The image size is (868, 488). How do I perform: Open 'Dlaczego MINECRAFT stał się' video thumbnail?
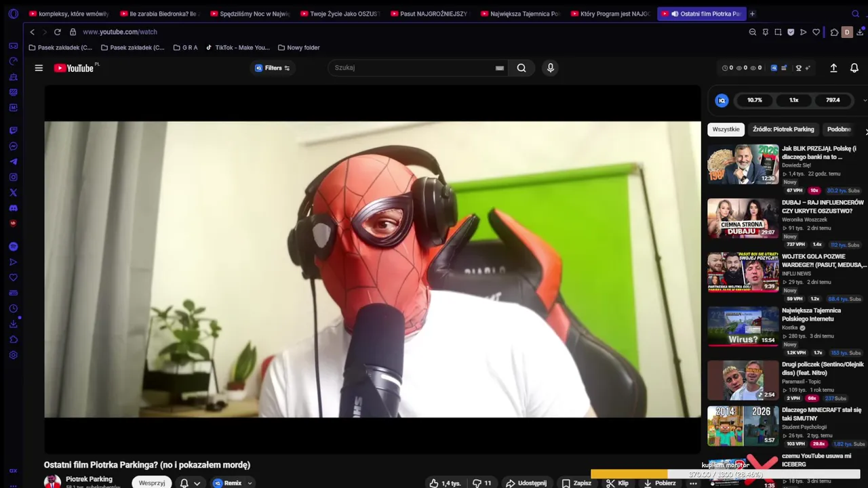click(x=743, y=426)
